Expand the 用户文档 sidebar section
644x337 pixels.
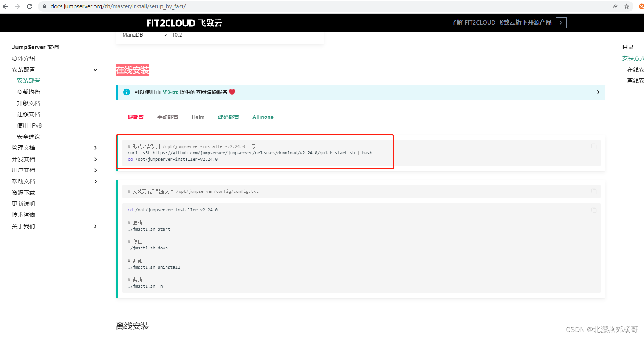pos(96,170)
